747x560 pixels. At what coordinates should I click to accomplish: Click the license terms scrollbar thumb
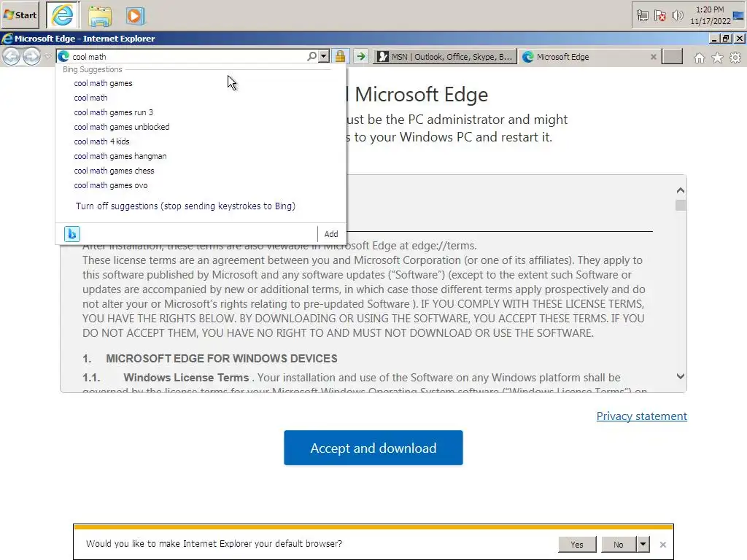tap(681, 205)
